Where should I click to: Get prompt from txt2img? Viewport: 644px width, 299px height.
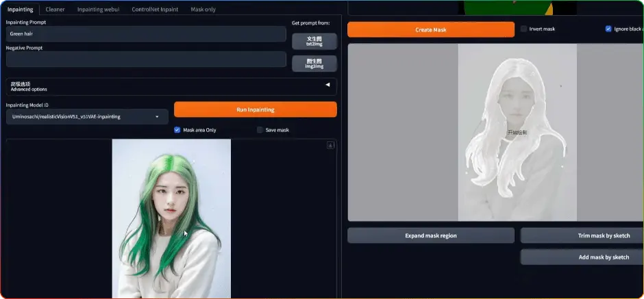click(x=314, y=42)
